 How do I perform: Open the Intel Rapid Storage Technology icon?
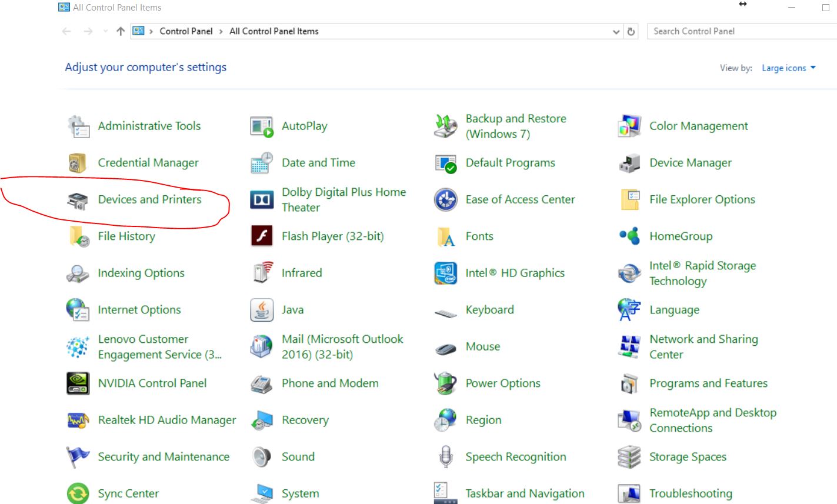629,273
